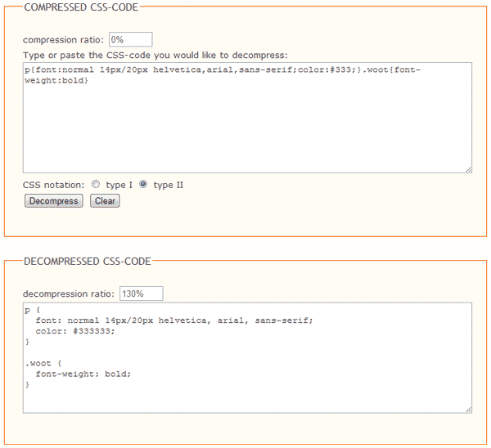Click the '.woot {' output line
491x448 pixels.
[43, 363]
